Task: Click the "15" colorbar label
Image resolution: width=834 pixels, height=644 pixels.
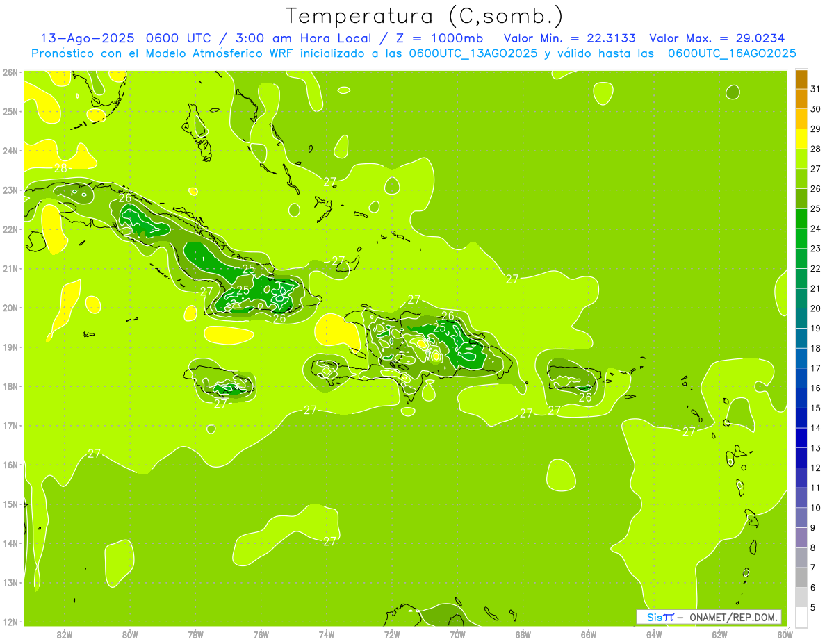Action: pyautogui.click(x=816, y=408)
